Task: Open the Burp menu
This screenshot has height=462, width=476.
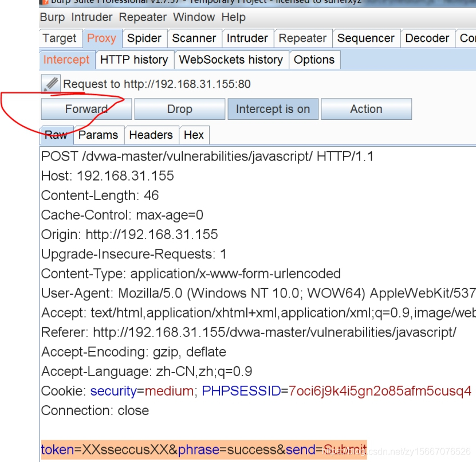Action: [52, 17]
